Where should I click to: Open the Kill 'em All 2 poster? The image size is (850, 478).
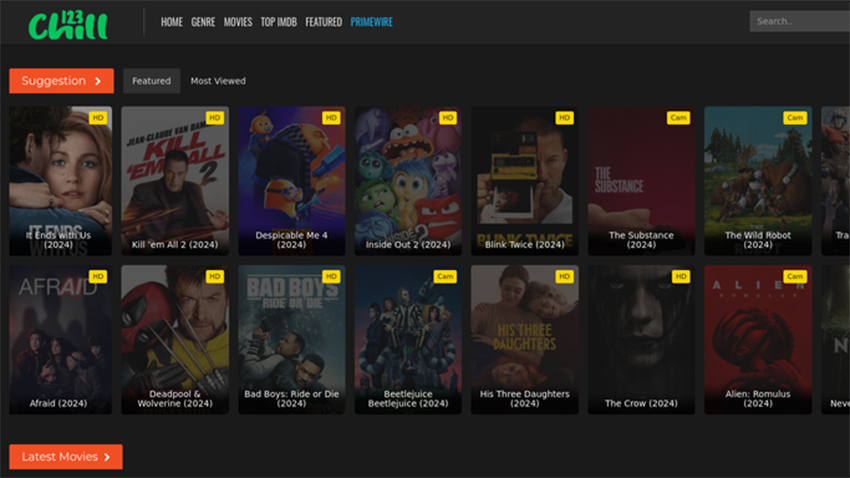(175, 180)
